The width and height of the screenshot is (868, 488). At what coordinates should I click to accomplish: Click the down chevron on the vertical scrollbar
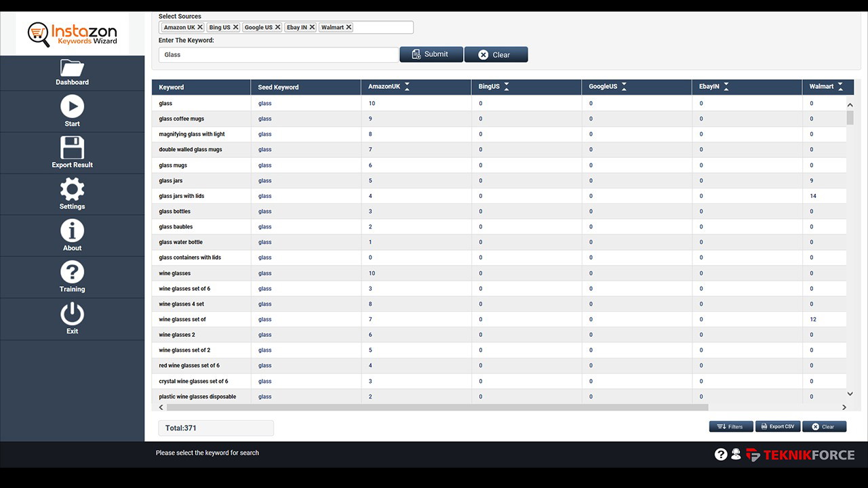pos(850,393)
